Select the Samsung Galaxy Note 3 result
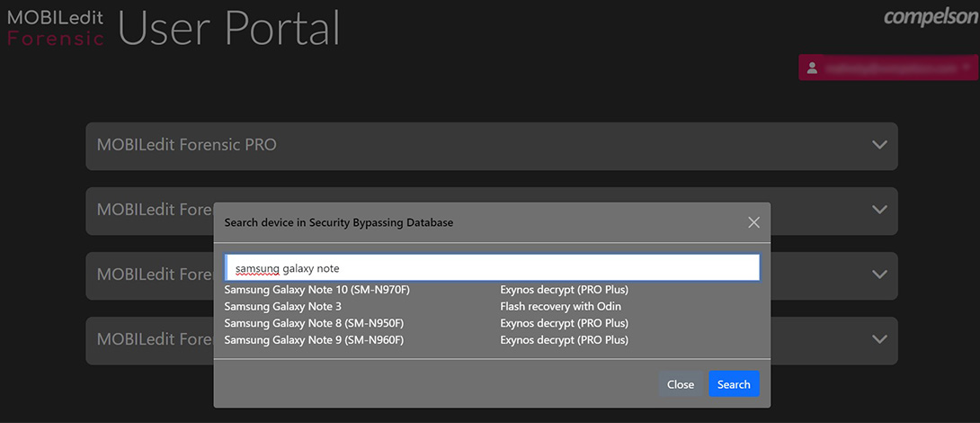The width and height of the screenshot is (980, 423). [x=282, y=307]
